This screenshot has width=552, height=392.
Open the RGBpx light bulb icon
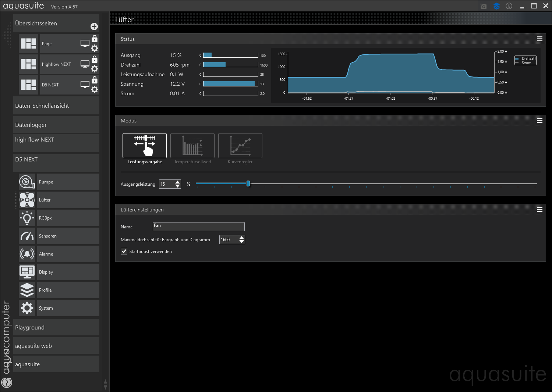[27, 218]
